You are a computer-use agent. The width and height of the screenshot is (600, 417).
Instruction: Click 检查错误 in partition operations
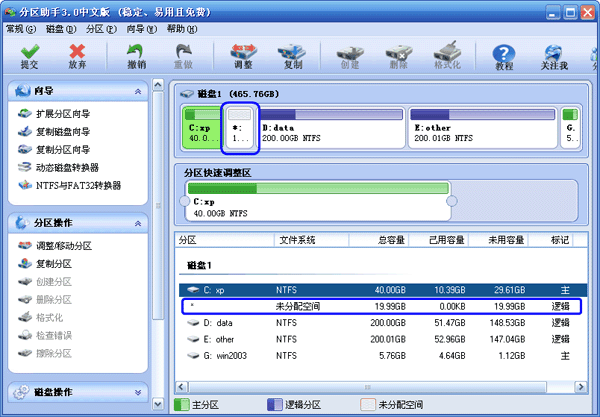[55, 335]
